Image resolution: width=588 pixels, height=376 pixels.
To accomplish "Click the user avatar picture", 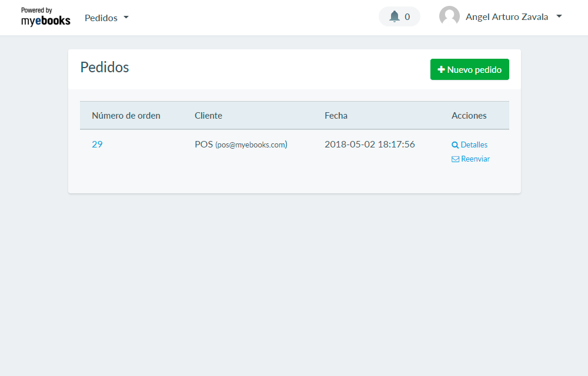I will [449, 16].
